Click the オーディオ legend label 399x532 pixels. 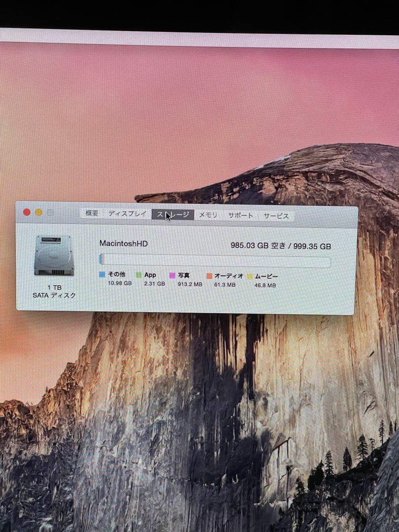tap(229, 276)
